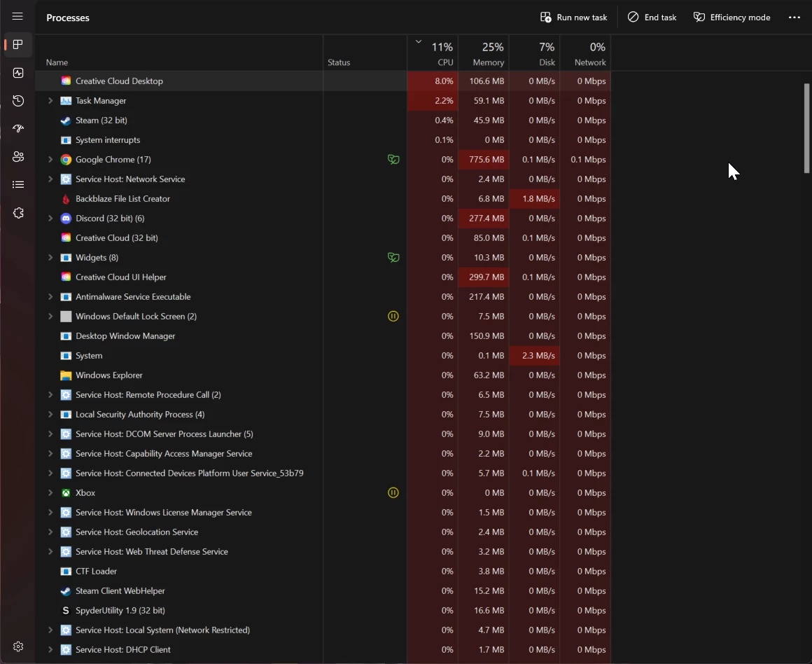Expand Service Host: DHCP Client
Image resolution: width=812 pixels, height=664 pixels.
50,650
